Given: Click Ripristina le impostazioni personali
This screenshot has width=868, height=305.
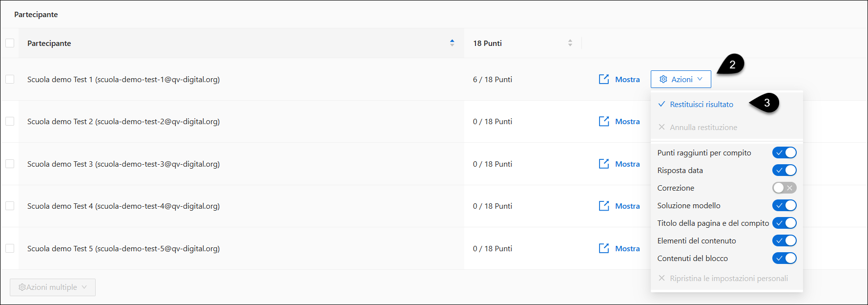Looking at the screenshot, I should point(728,279).
